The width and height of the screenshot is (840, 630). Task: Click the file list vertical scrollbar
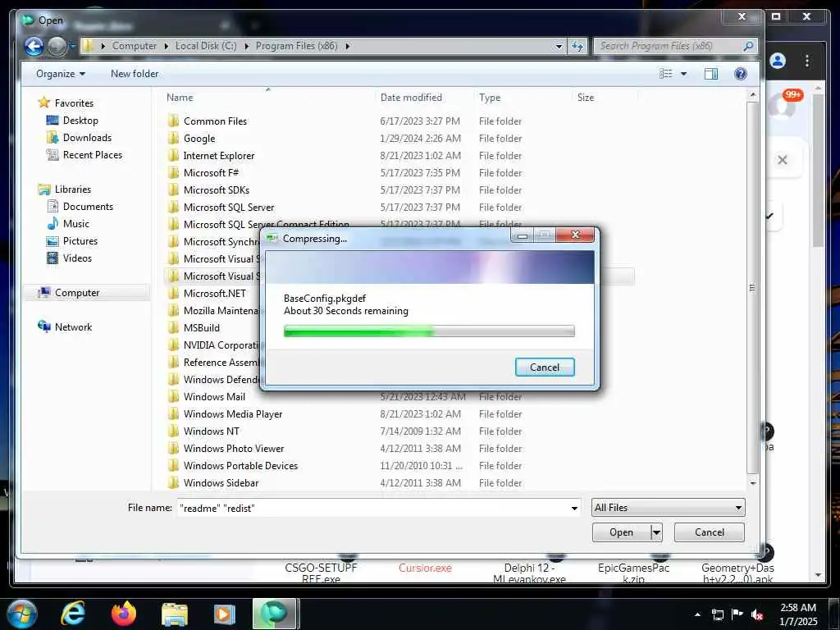pyautogui.click(x=752, y=287)
